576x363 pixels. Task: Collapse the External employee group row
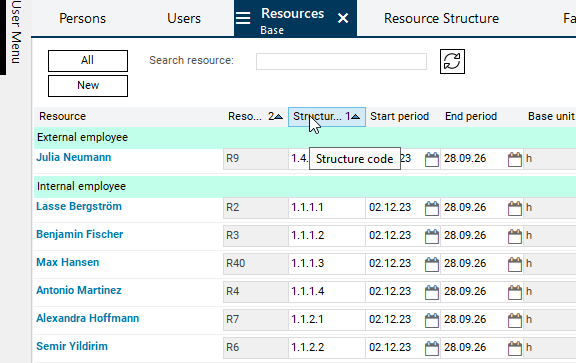click(305, 137)
